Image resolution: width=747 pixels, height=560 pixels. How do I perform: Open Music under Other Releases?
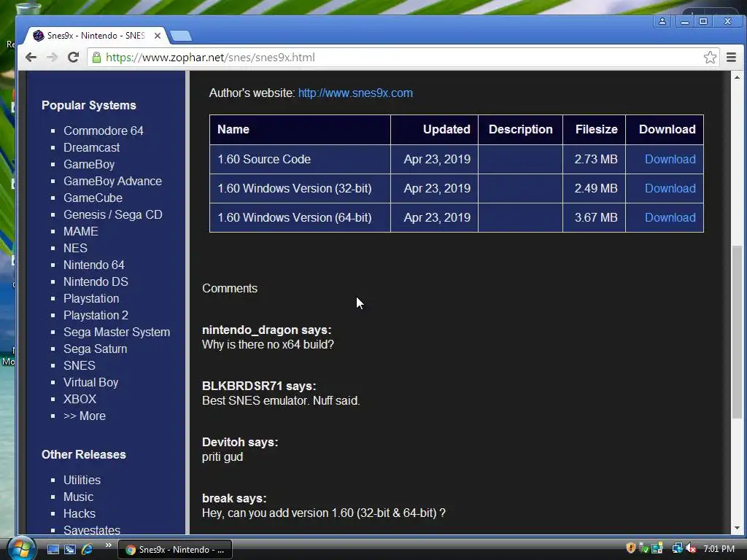[78, 497]
